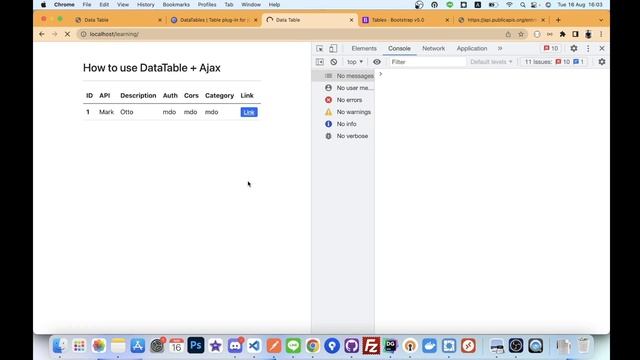Select No info sidebar filter
640x360 pixels.
click(x=343, y=124)
